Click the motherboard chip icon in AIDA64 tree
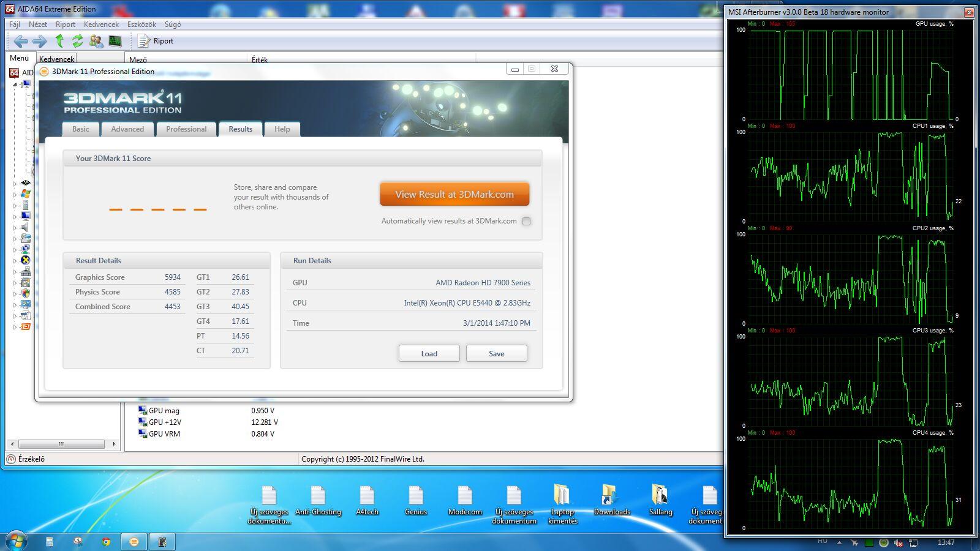Viewport: 980px width, 551px height. [x=25, y=182]
